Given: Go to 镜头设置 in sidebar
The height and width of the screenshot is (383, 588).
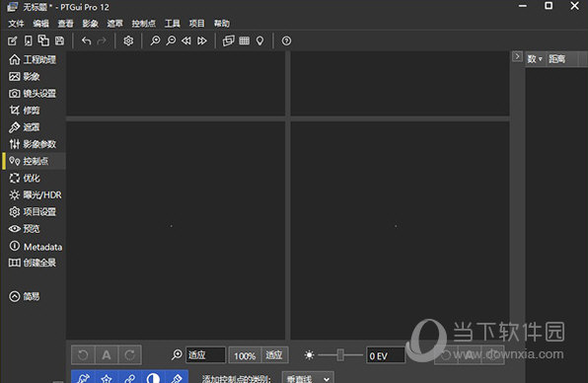Looking at the screenshot, I should (x=33, y=93).
